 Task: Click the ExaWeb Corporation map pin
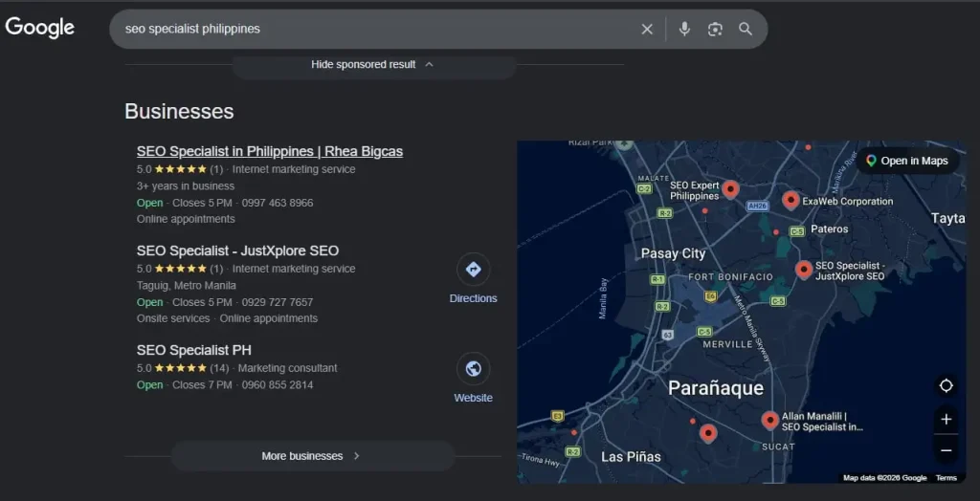[791, 200]
